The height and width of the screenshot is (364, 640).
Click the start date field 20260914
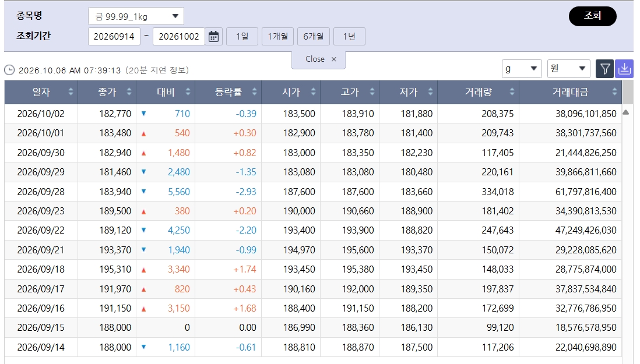tap(114, 36)
